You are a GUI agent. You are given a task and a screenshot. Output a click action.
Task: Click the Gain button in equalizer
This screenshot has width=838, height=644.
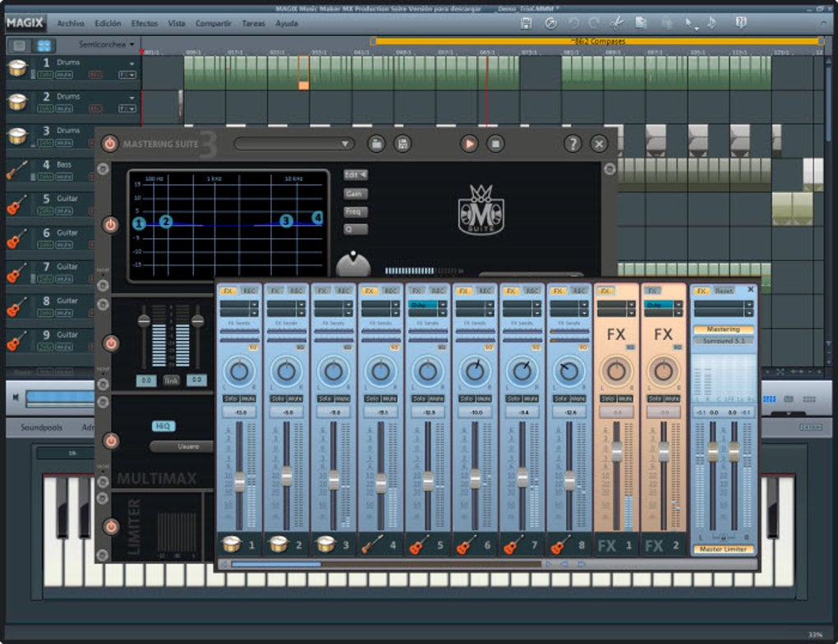[x=356, y=194]
